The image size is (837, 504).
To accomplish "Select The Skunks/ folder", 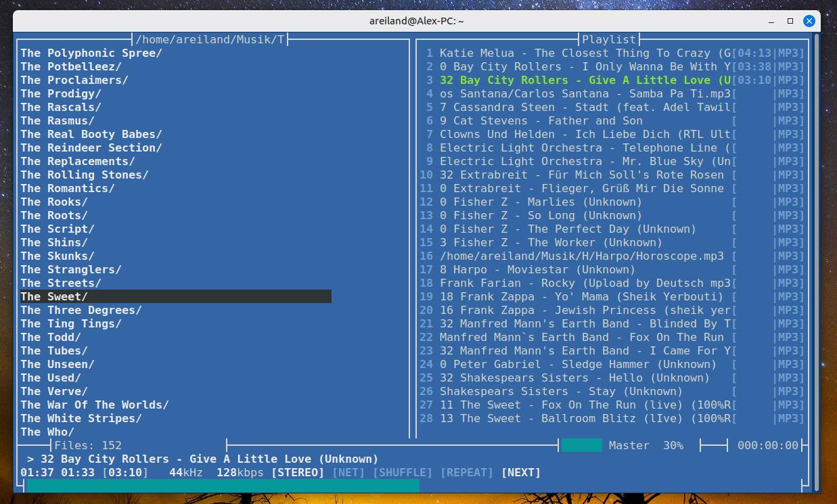I will coord(58,256).
